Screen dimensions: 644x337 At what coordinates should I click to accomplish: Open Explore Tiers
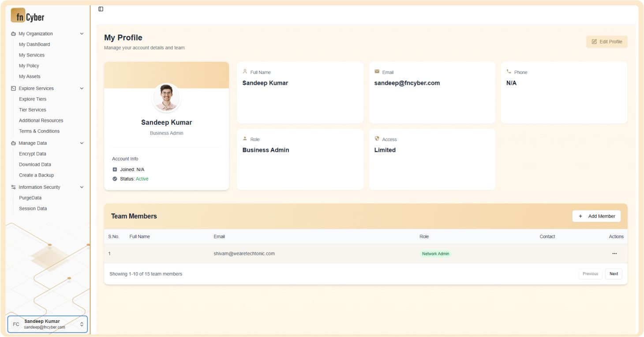pyautogui.click(x=33, y=99)
